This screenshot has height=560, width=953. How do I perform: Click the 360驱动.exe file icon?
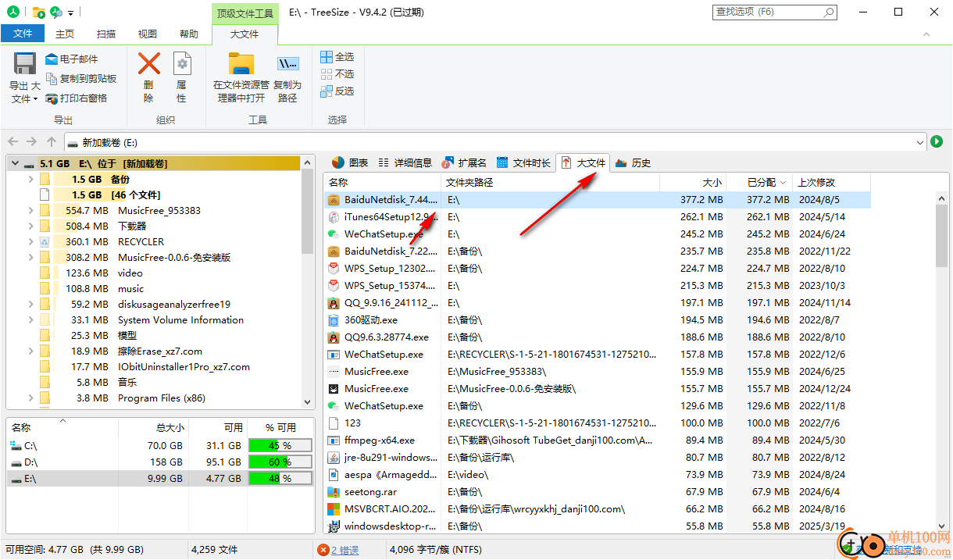point(333,320)
